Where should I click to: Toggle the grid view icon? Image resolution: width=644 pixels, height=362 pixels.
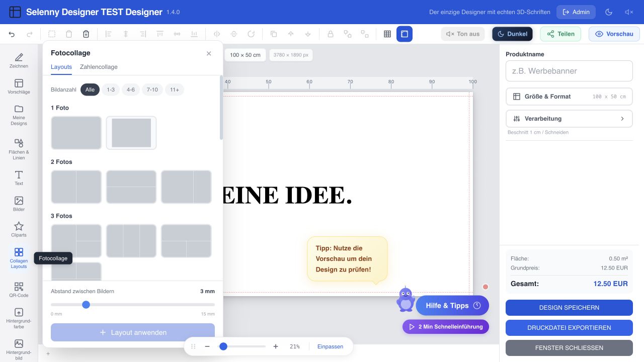click(387, 34)
